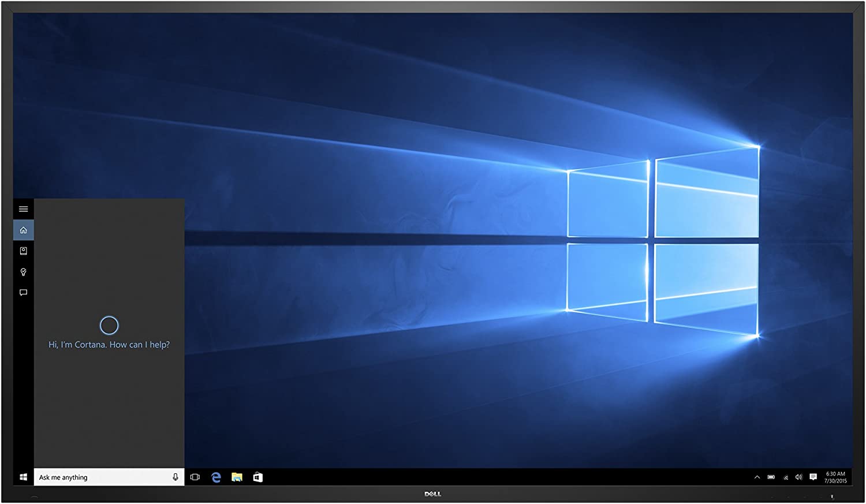Image resolution: width=866 pixels, height=504 pixels.
Task: Open Task View from the taskbar
Action: (195, 477)
